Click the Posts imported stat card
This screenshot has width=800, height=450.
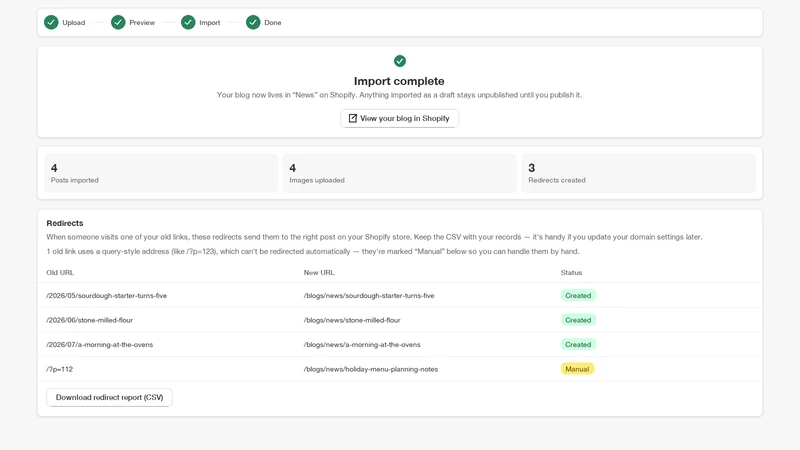click(161, 173)
